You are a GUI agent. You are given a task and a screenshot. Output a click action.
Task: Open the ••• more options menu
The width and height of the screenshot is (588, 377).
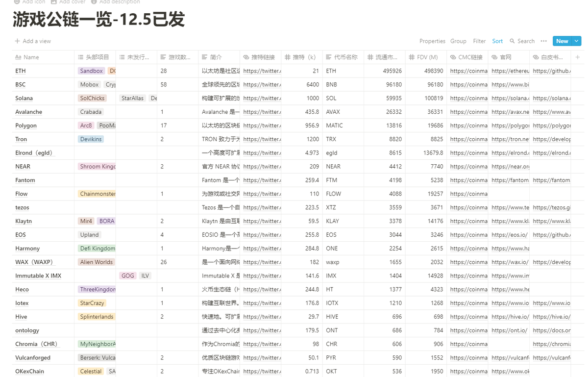pos(543,41)
